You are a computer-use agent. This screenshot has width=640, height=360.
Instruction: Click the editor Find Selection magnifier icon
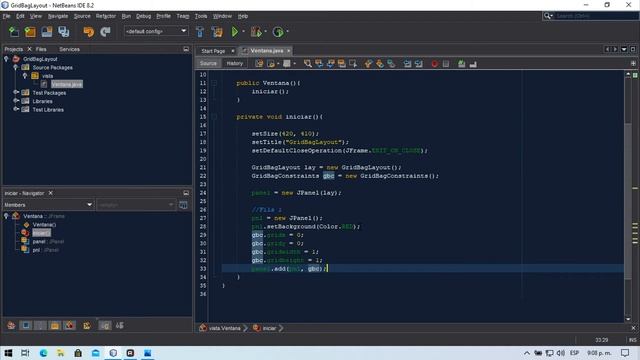pos(307,63)
